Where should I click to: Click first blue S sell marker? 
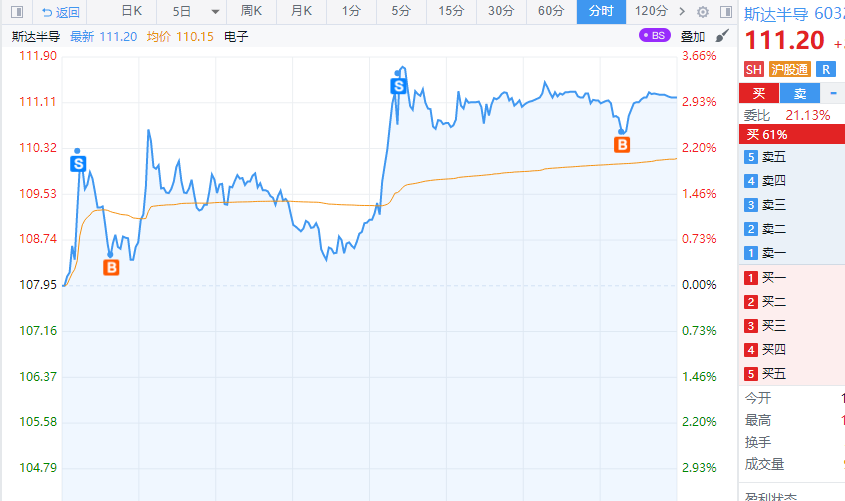(79, 162)
